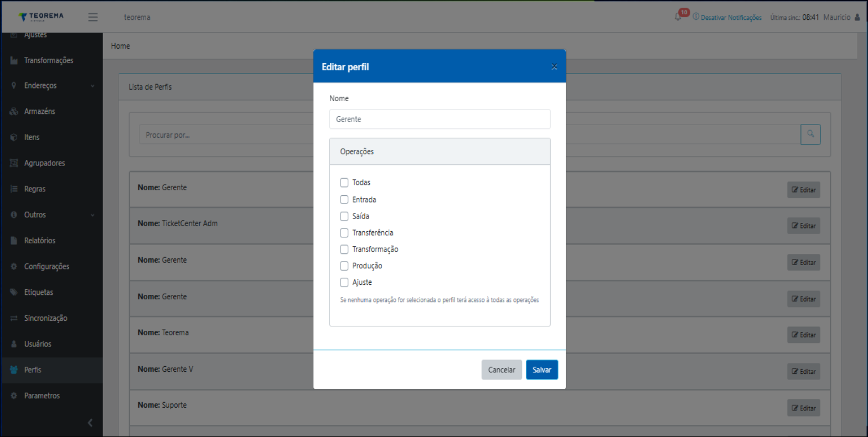This screenshot has height=437, width=868.
Task: Check the Transferência checkbox
Action: (x=344, y=233)
